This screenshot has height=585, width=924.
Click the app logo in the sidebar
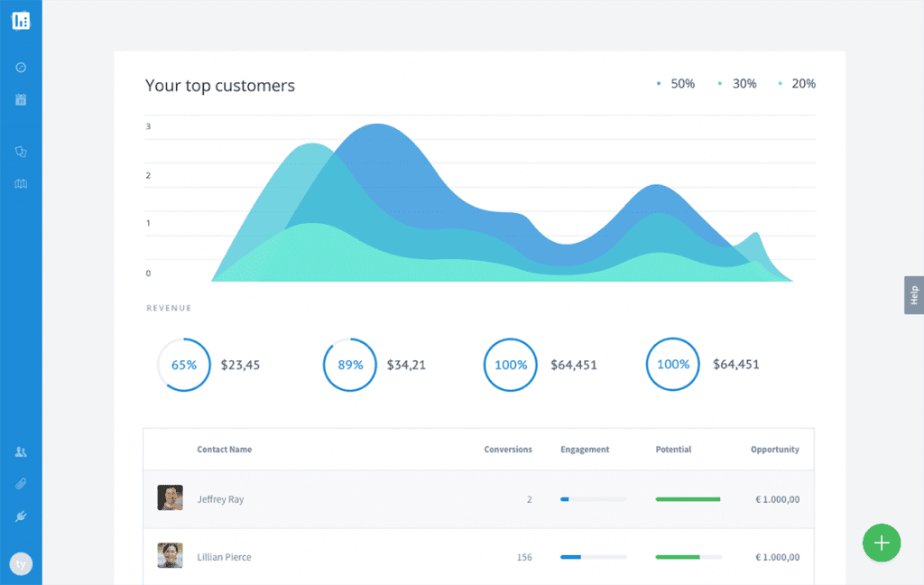(x=21, y=20)
